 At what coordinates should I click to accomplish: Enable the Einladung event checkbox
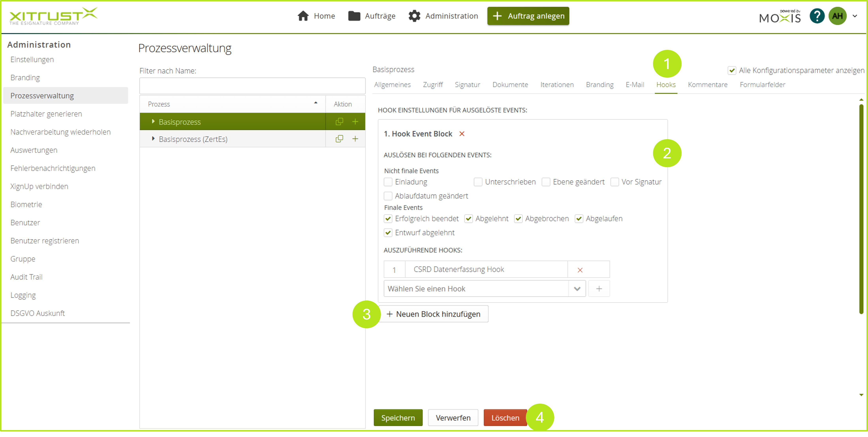(x=388, y=182)
